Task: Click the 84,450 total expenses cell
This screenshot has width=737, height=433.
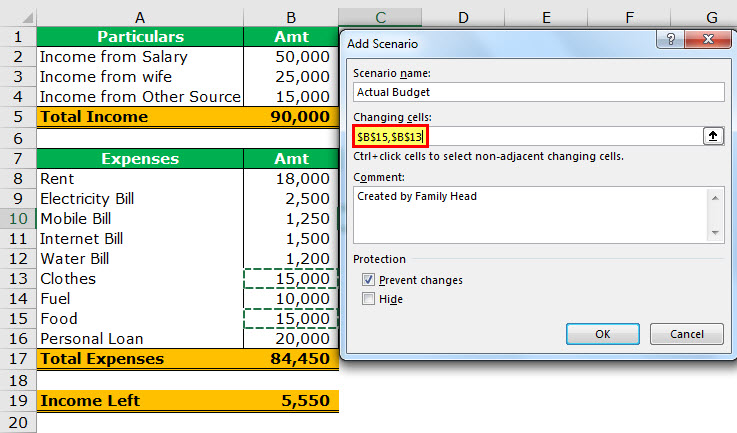Action: coord(291,359)
